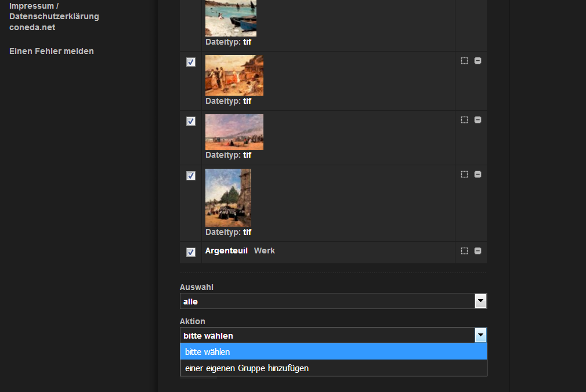This screenshot has width=586, height=392.
Task: Click minus icon in tower painting row
Action: [478, 174]
